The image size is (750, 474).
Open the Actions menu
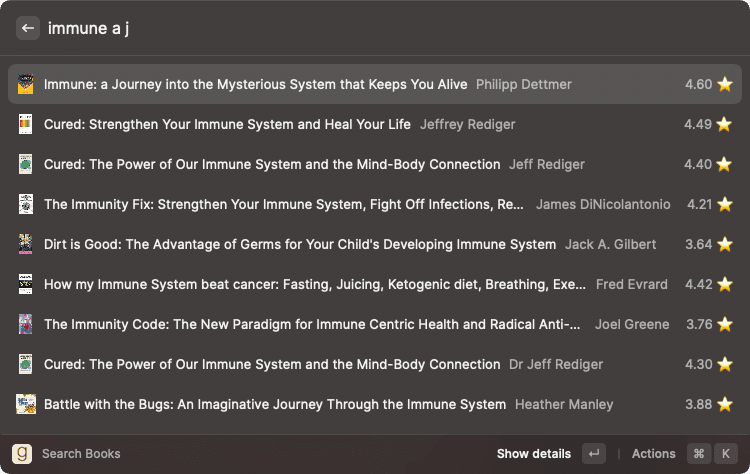[x=653, y=453]
